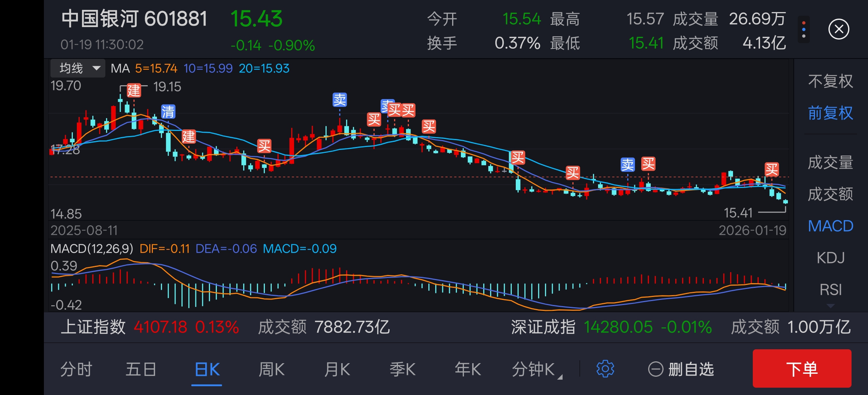Screen dimensions: 868x395
Task: Close the landscape chart view
Action: pos(838,29)
